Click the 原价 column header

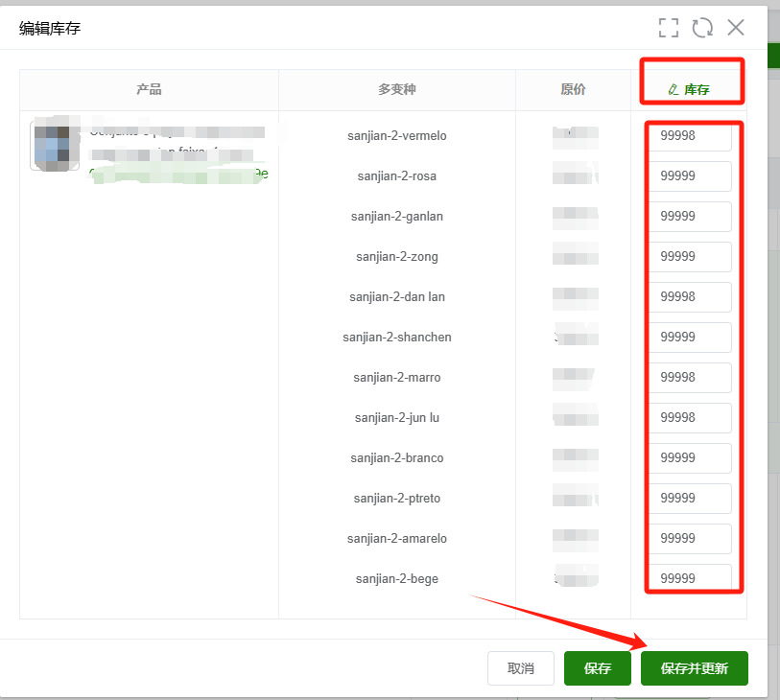pyautogui.click(x=574, y=89)
